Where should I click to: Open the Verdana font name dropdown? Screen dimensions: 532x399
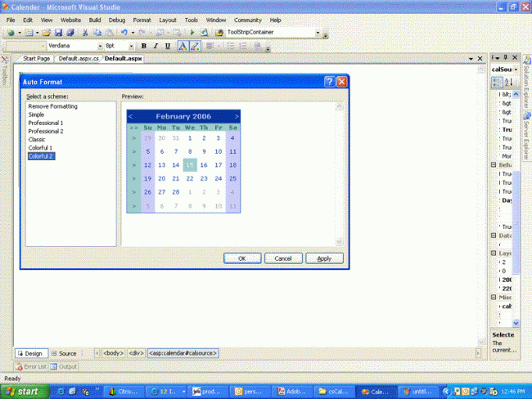point(100,46)
